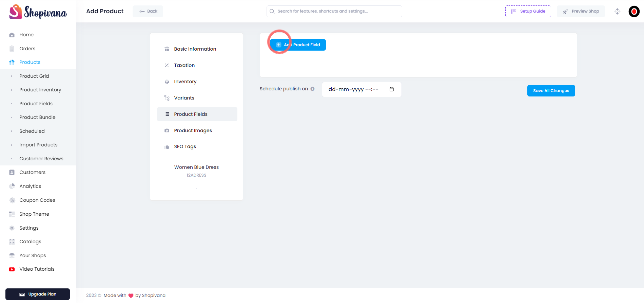Click the Shop Theme layout icon
Image resolution: width=644 pixels, height=303 pixels.
(12, 214)
